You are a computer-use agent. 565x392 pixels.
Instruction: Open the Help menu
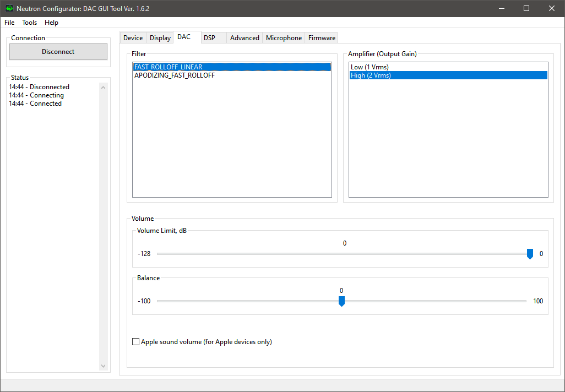point(52,23)
